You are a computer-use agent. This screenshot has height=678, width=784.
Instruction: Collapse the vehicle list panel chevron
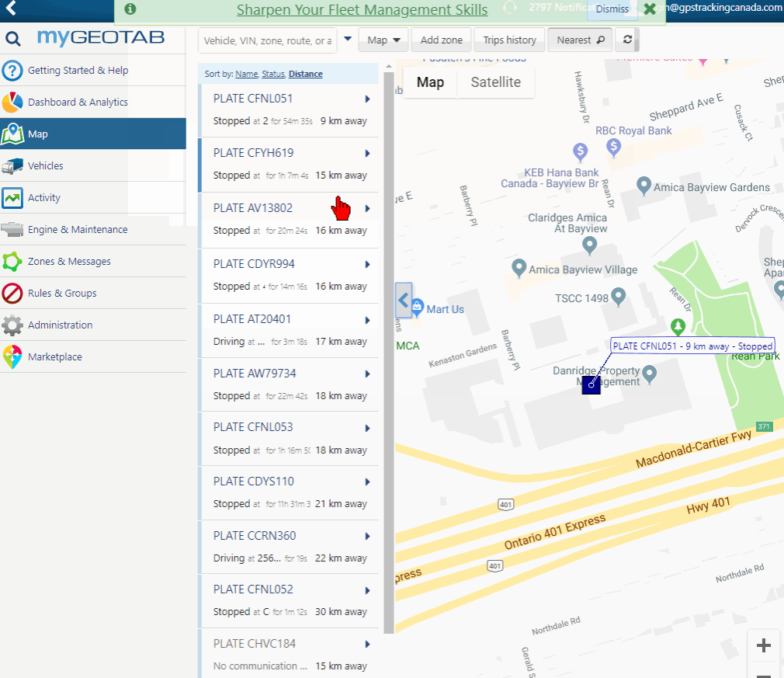coord(404,301)
